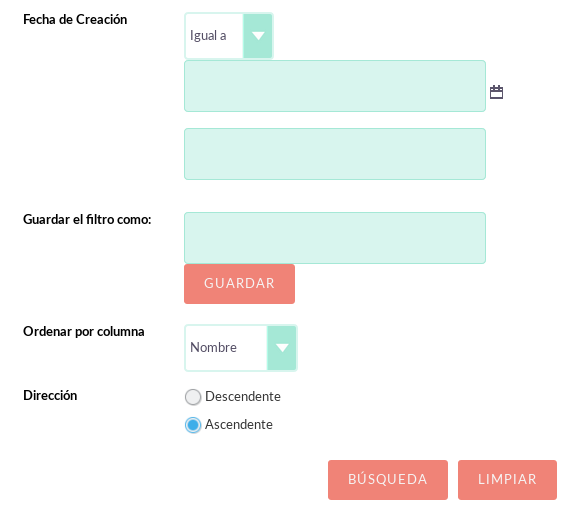Click the 'Dirección' label

50,396
